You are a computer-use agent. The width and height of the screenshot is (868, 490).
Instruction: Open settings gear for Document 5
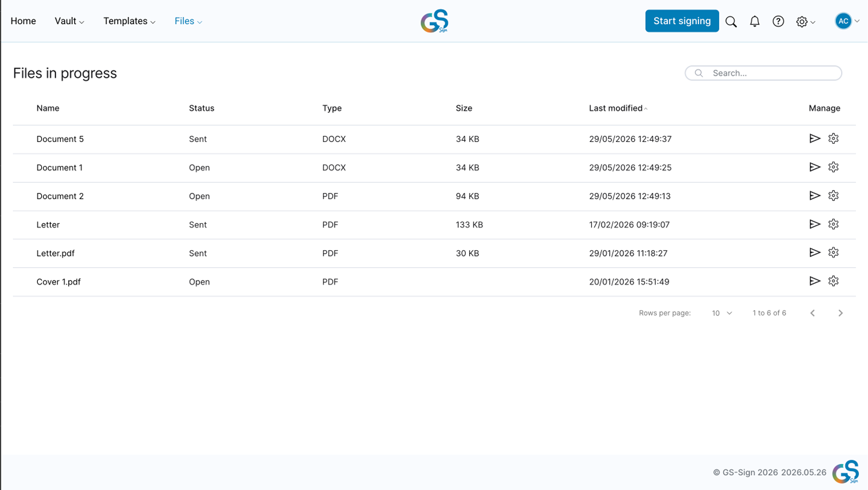pyautogui.click(x=834, y=139)
